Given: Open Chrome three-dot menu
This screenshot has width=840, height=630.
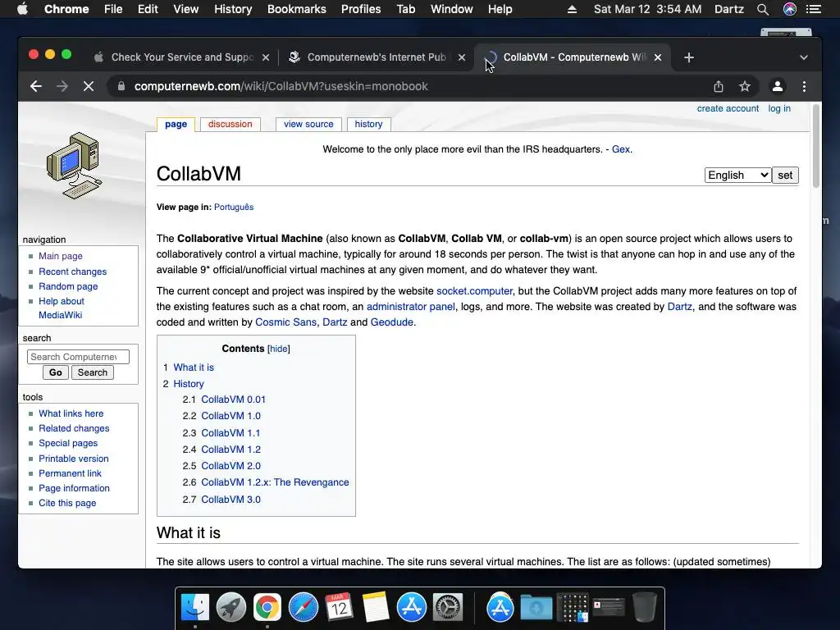Looking at the screenshot, I should [x=804, y=86].
